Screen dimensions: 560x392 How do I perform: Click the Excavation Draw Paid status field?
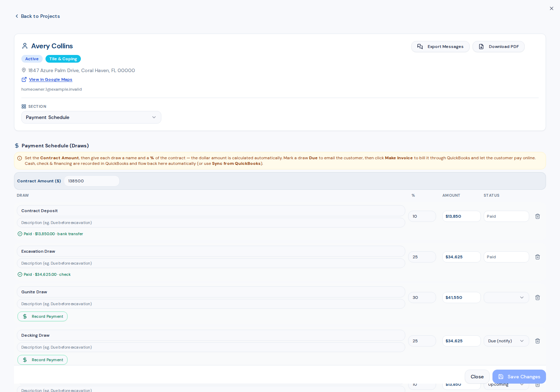[x=506, y=257]
